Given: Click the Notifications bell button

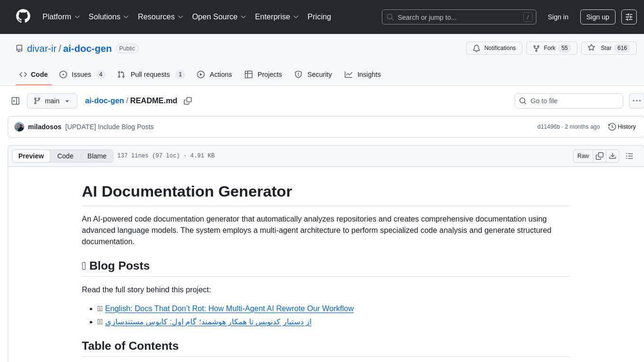Looking at the screenshot, I should (x=494, y=48).
